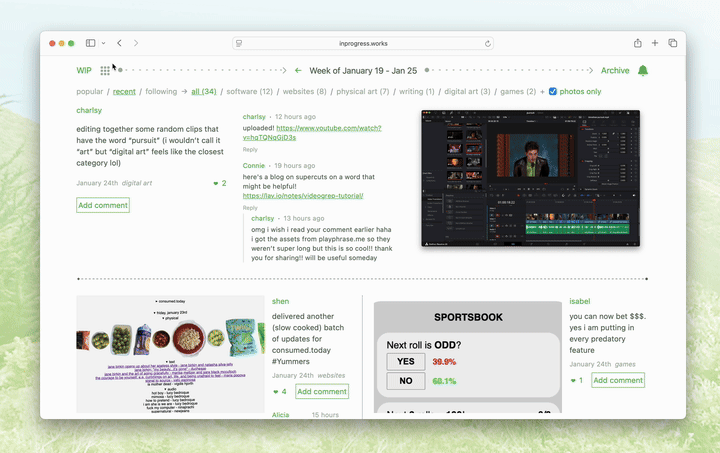Click the notification bell icon
Screen dimensions: 720x453
point(643,71)
